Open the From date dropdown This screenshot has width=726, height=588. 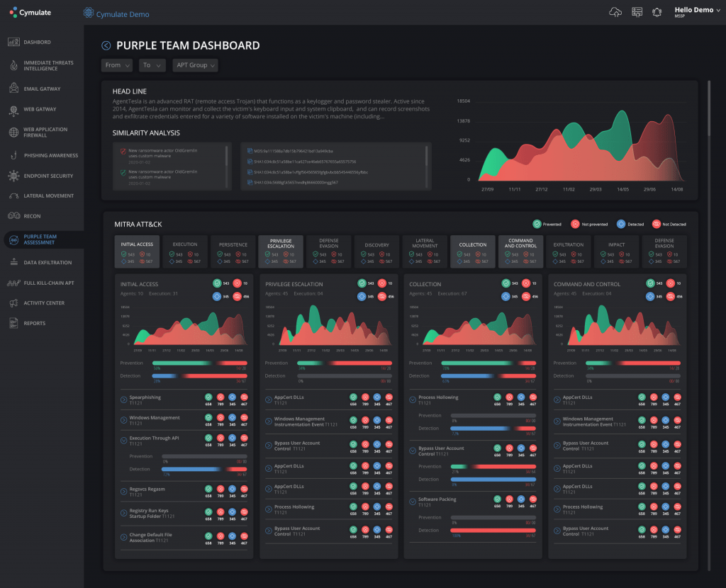coord(117,65)
